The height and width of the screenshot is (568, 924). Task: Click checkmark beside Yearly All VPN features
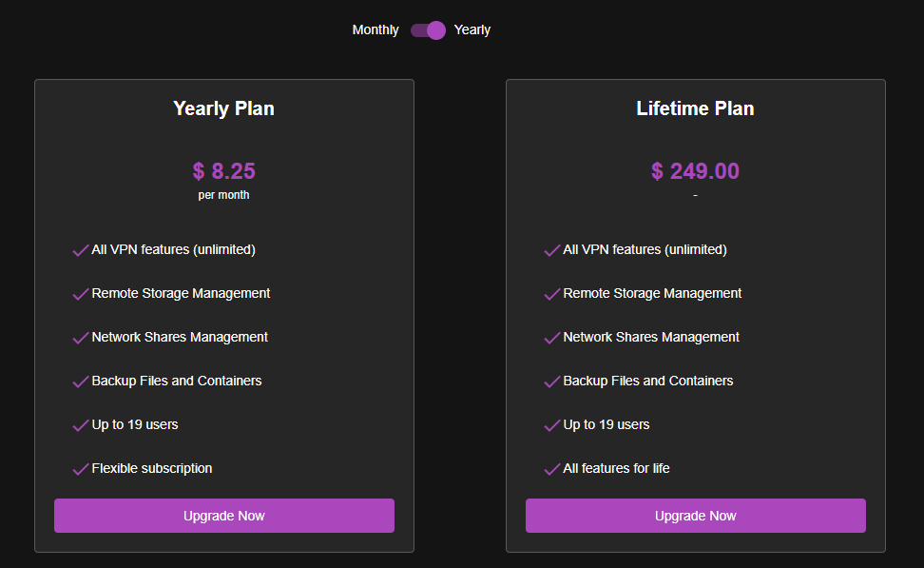point(81,251)
